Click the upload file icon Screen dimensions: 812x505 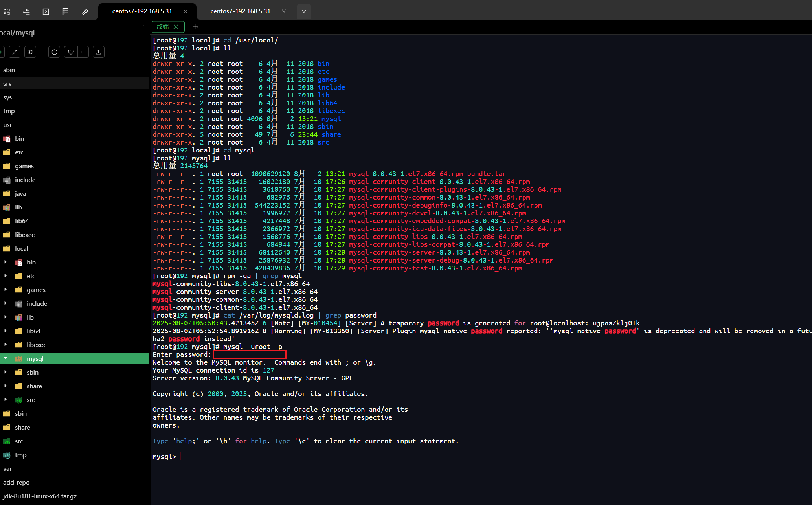coord(98,51)
